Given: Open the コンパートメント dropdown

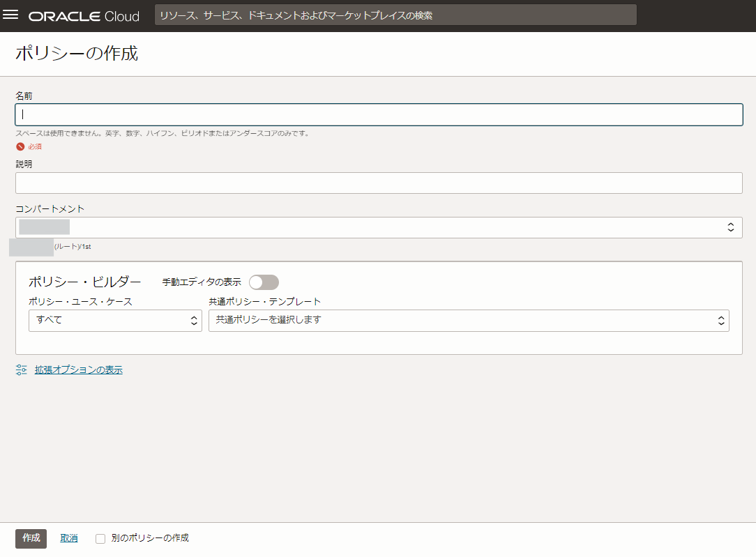Looking at the screenshot, I should pyautogui.click(x=379, y=227).
